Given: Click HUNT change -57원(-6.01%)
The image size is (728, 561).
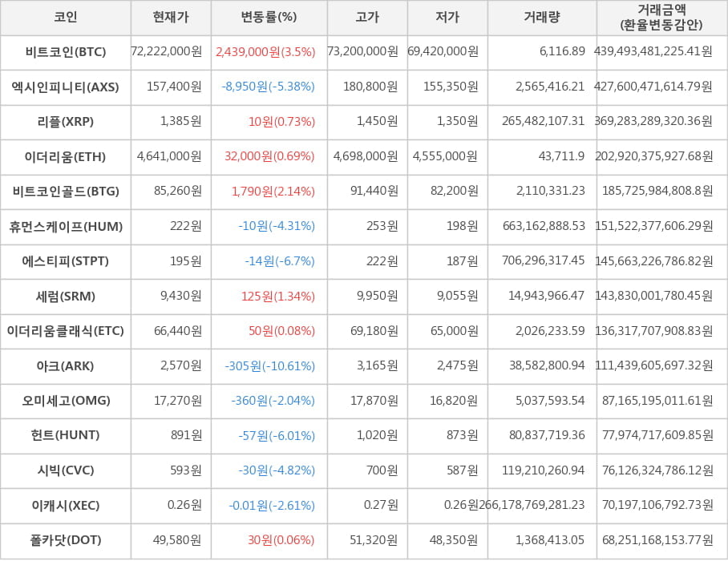Looking at the screenshot, I should (x=277, y=436).
